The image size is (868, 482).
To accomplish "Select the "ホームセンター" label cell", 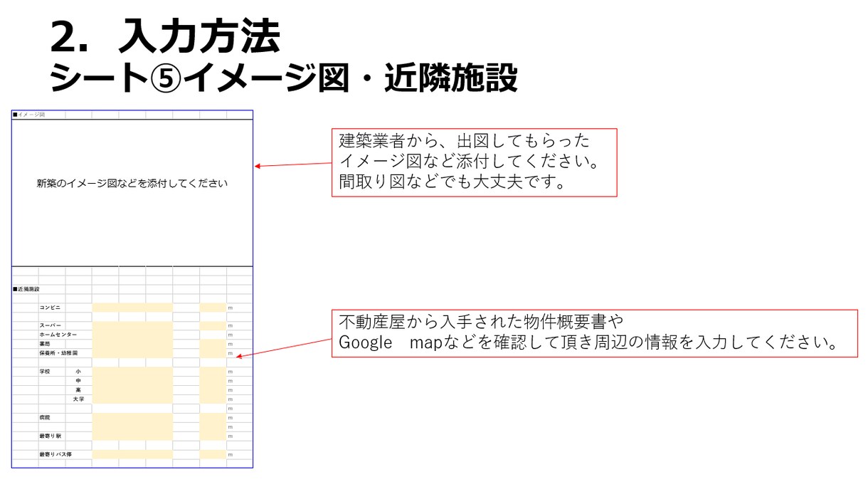I will [x=60, y=335].
